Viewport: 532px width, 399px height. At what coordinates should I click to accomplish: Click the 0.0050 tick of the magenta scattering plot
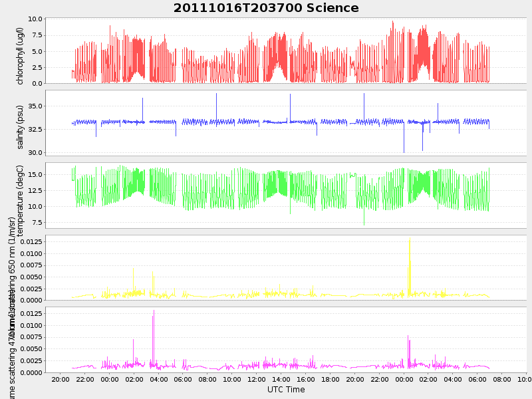[x=31, y=348]
